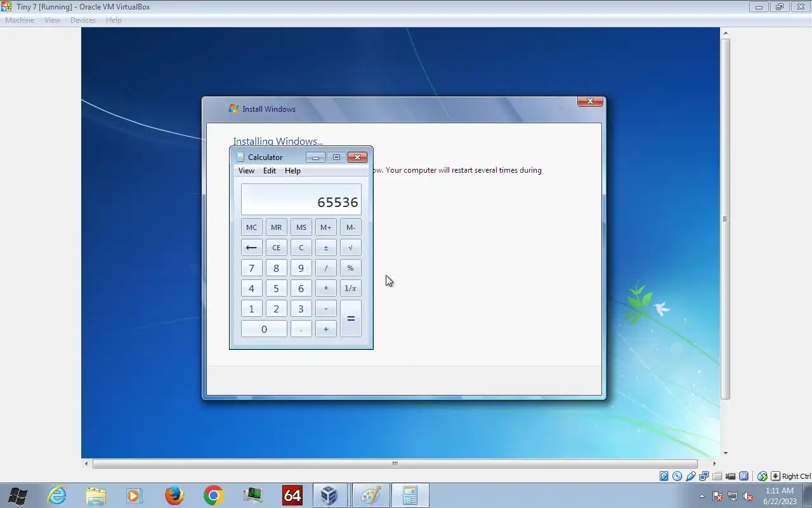Switch to Calculator taskbar icon
812x508 pixels.
click(410, 495)
